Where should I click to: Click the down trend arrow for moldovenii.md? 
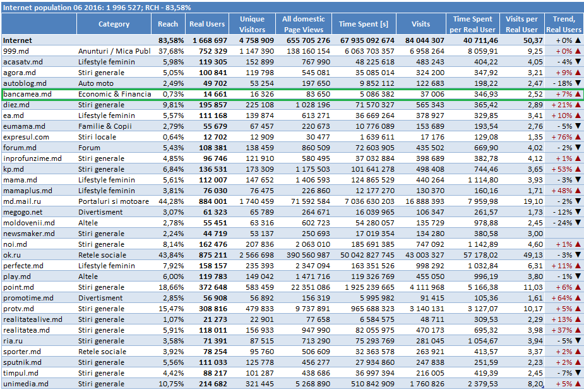point(578,223)
